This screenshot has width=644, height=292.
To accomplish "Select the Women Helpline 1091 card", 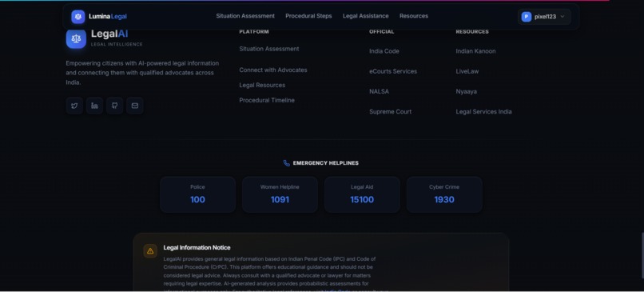I will [x=280, y=194].
